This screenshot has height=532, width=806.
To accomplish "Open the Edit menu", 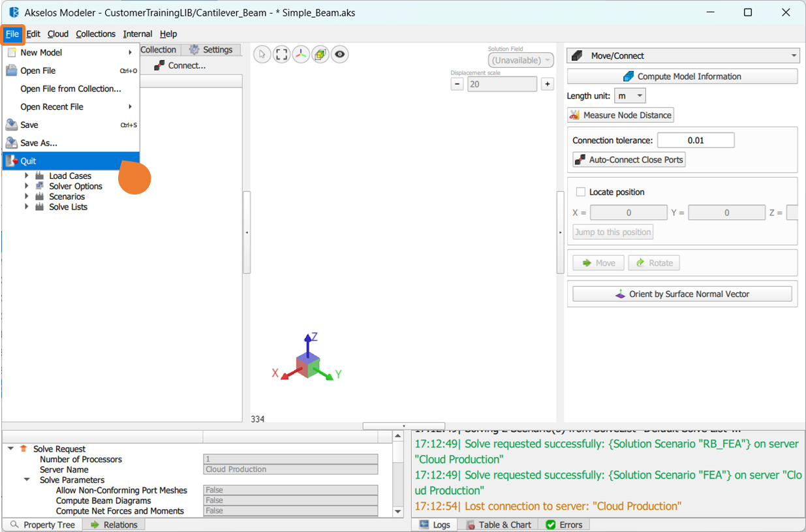I will pos(33,34).
